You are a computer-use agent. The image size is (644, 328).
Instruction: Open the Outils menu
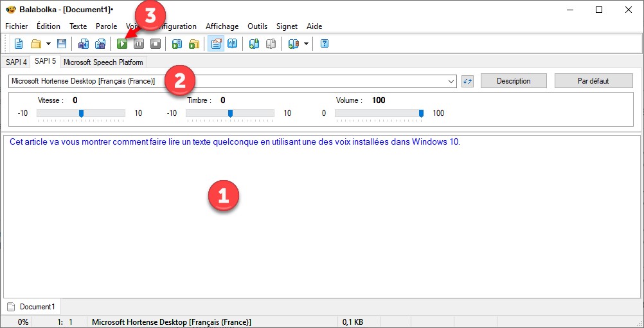click(x=257, y=26)
